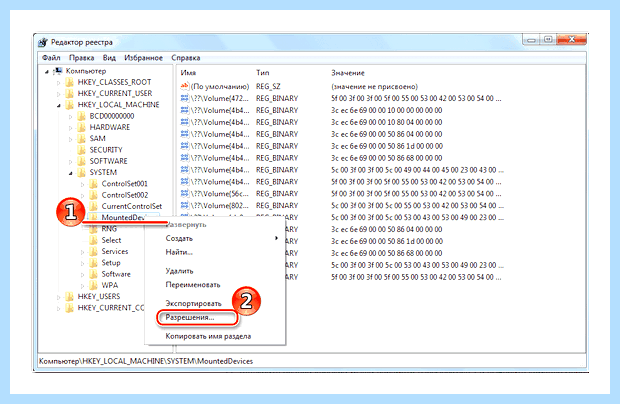Click the SAM folder icon
The height and width of the screenshot is (404, 620).
coord(81,139)
